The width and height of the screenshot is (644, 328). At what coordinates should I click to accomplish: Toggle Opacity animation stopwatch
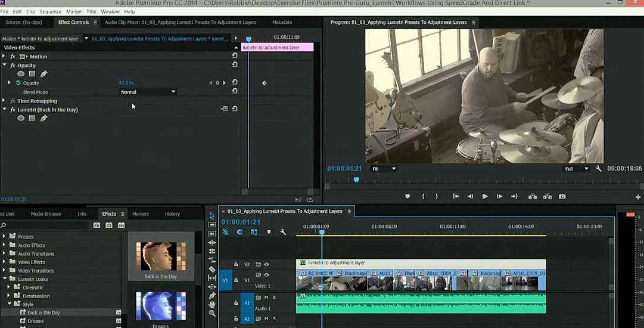click(18, 83)
